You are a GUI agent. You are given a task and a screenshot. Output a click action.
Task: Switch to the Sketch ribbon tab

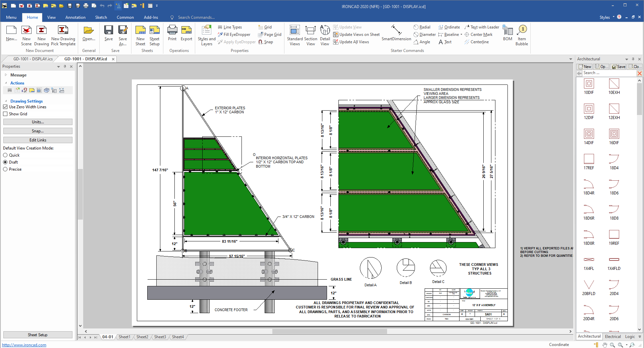click(x=101, y=17)
